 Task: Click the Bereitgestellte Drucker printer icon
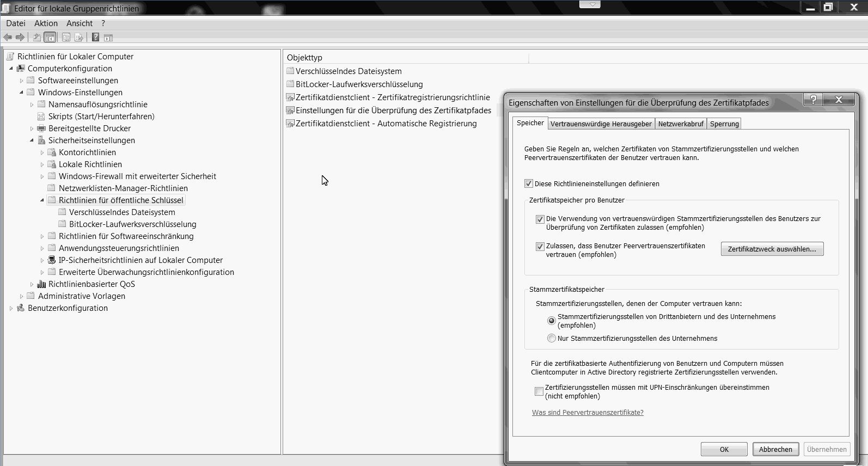(41, 128)
